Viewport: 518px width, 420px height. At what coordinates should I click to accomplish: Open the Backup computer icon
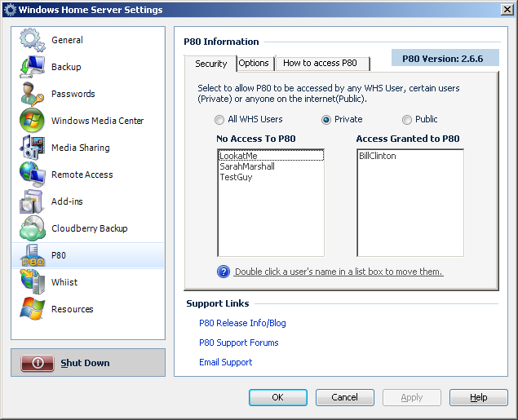32,67
